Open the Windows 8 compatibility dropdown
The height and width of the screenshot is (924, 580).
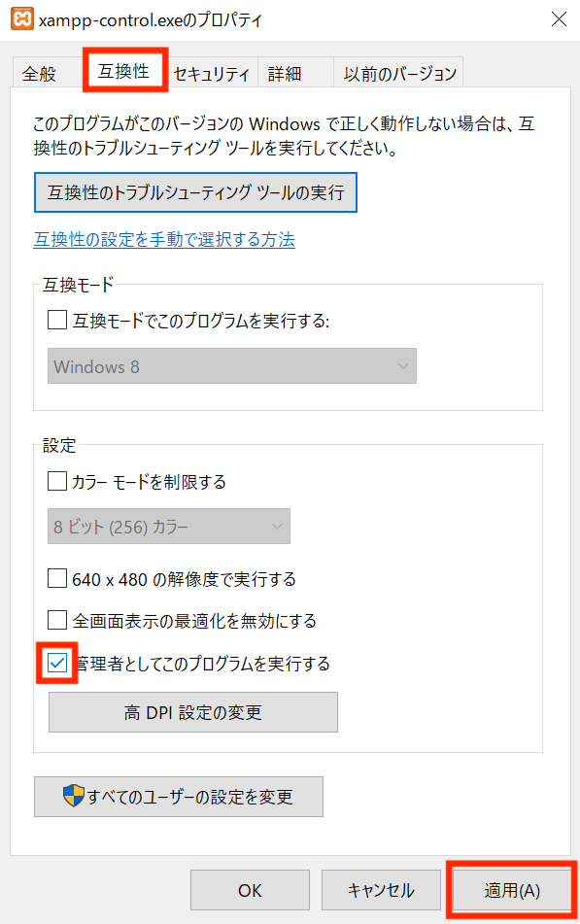click(231, 366)
